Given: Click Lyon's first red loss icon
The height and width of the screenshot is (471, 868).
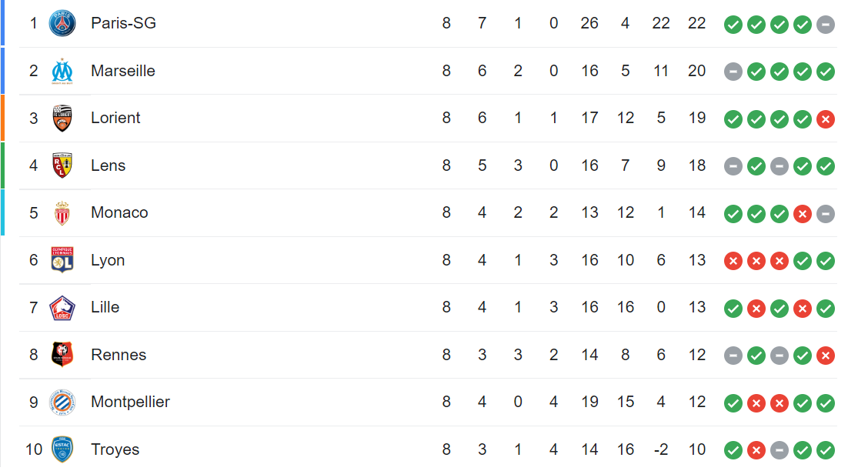Looking at the screenshot, I should click(x=733, y=261).
